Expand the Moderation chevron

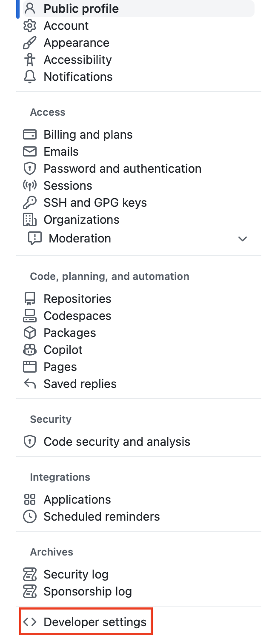pos(243,239)
